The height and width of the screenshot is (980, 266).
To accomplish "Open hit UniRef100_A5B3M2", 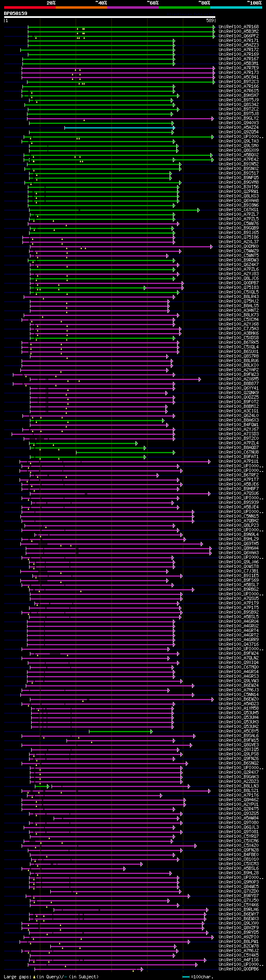I will point(239,32).
